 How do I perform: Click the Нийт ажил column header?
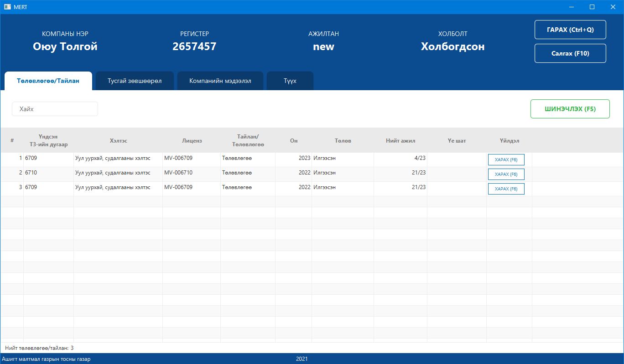400,141
